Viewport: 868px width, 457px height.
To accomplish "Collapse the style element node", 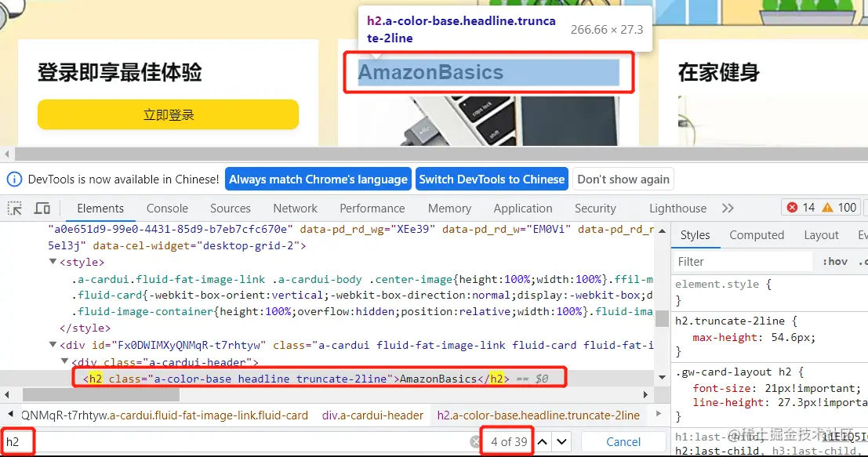I will coord(53,262).
